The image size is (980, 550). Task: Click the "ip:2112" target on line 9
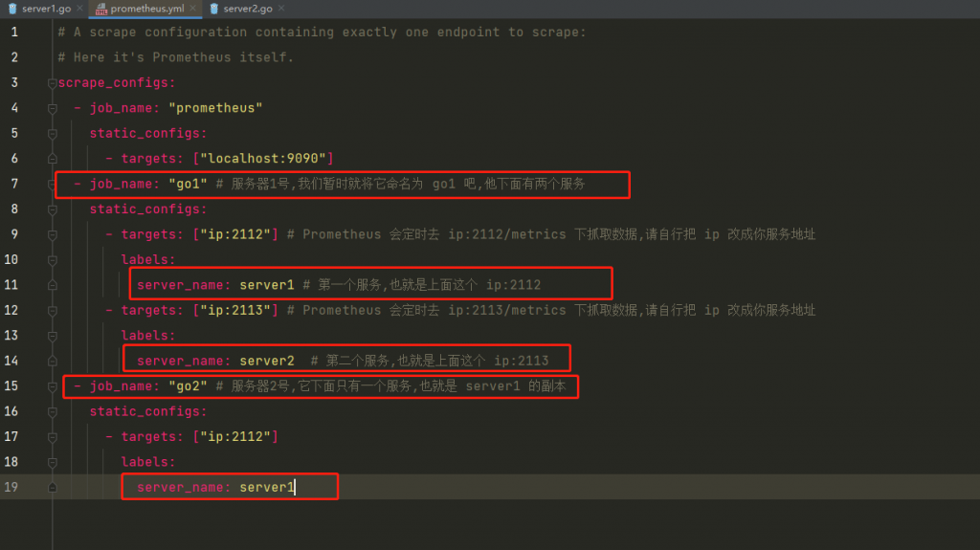pos(235,234)
